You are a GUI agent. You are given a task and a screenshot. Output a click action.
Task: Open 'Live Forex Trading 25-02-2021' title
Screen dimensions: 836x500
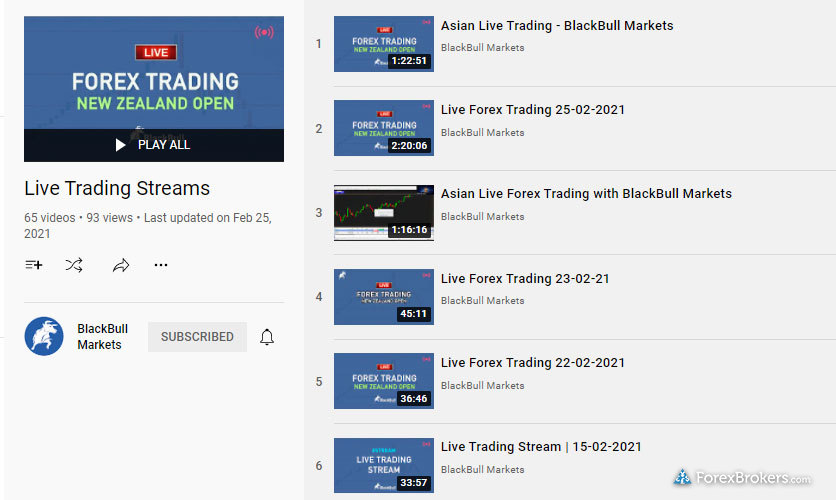533,110
